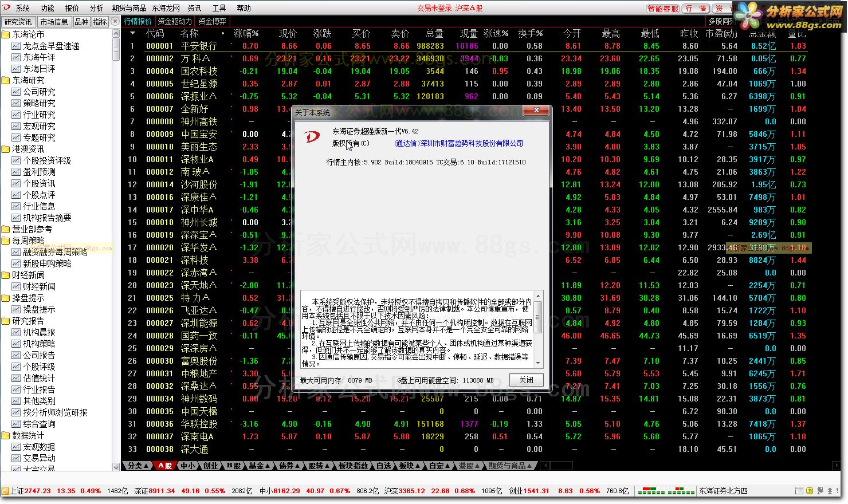Click the 龙点金早盘速递 chart icon

pyautogui.click(x=16, y=46)
